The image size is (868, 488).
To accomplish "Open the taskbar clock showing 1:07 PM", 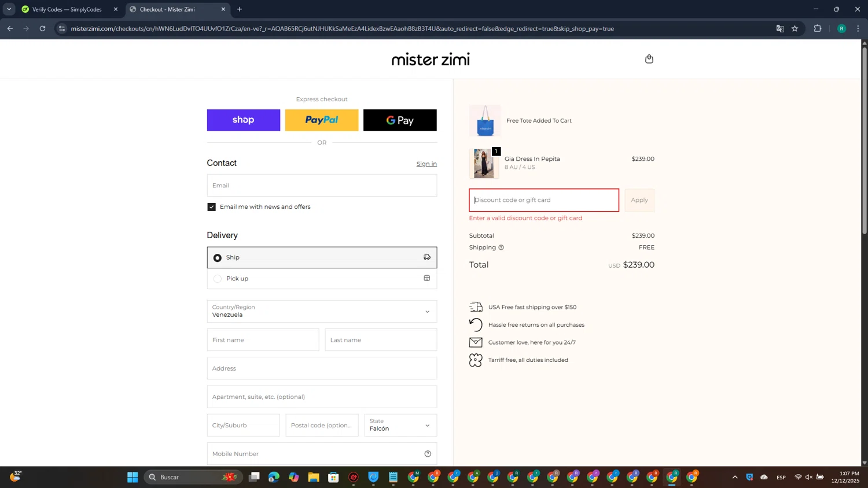I will [845, 477].
